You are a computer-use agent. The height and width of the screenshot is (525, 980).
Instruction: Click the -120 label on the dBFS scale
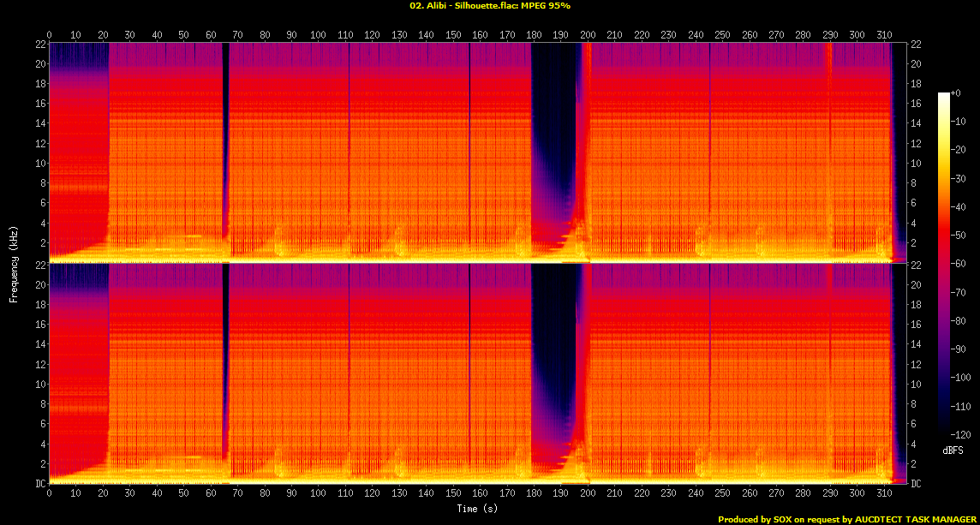pos(962,433)
